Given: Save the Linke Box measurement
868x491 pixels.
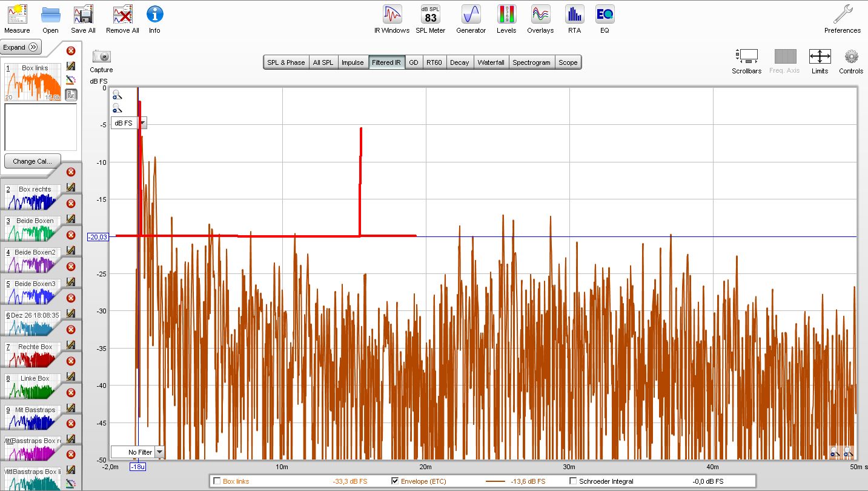Looking at the screenshot, I should [x=71, y=376].
